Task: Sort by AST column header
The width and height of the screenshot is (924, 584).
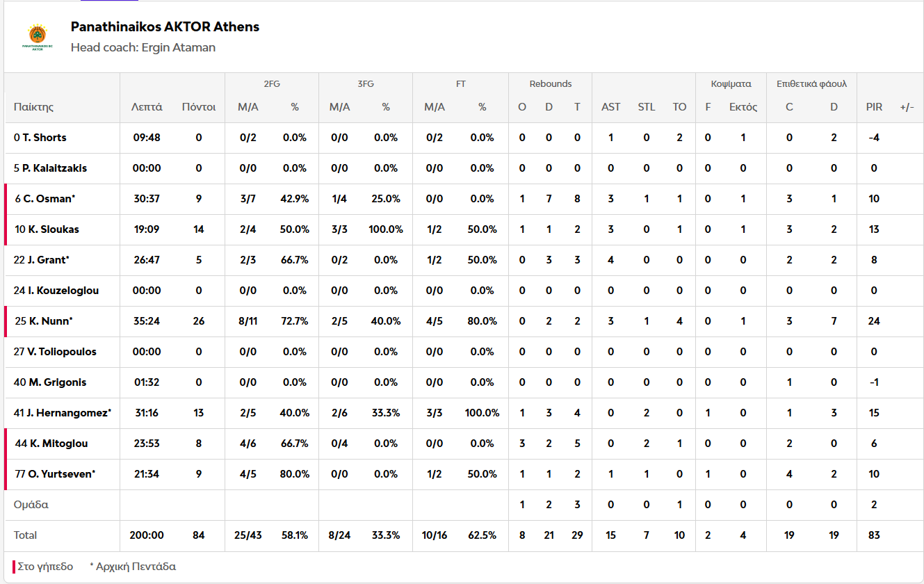Action: click(x=610, y=107)
